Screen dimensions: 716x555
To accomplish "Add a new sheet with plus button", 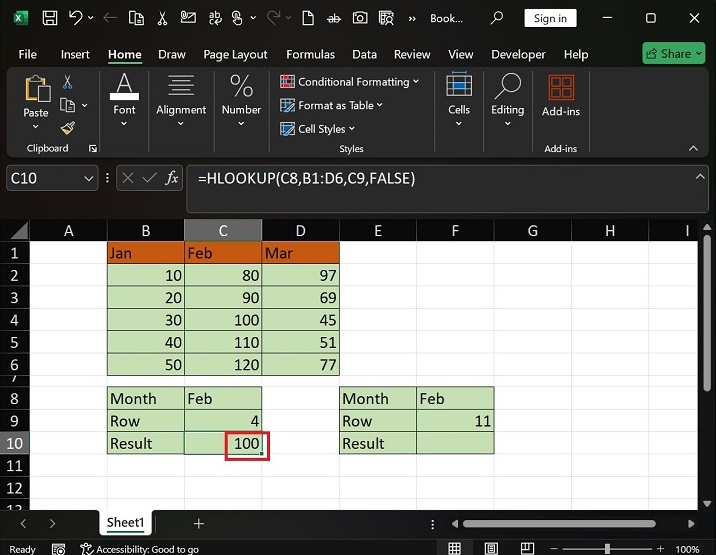I will [199, 523].
